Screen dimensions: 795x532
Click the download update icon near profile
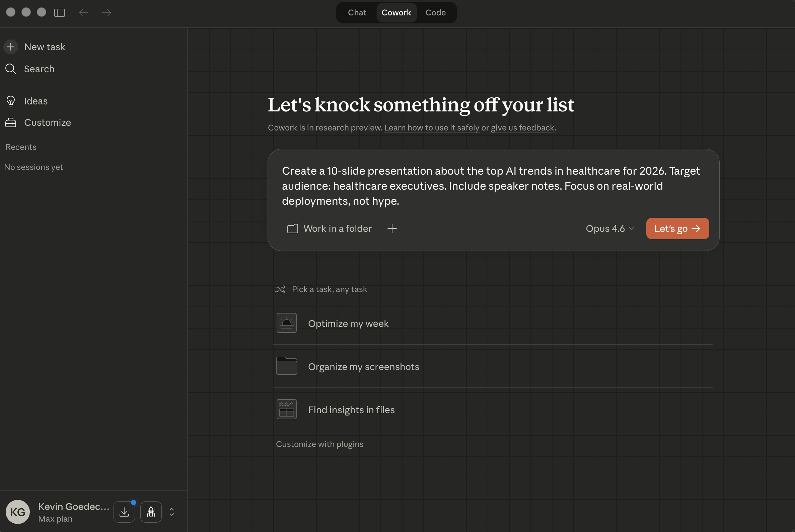tap(124, 512)
